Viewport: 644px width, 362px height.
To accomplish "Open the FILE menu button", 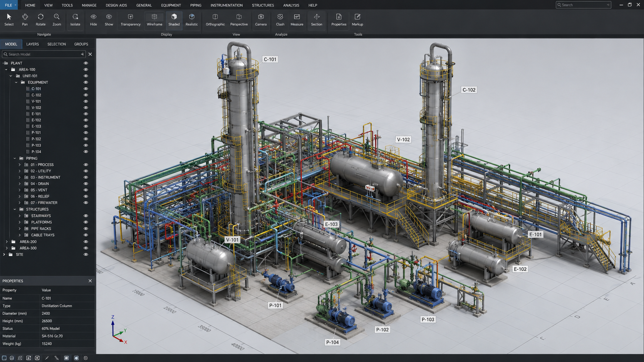I will tap(9, 5).
